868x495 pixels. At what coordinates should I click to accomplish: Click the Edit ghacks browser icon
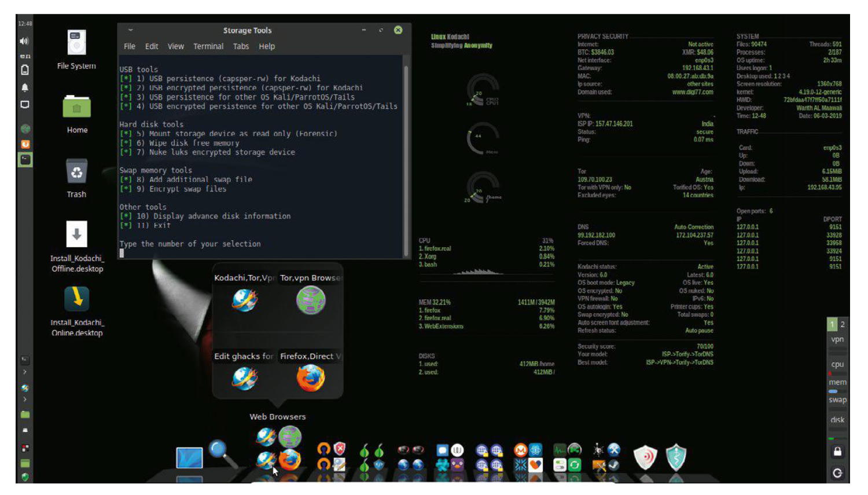point(245,378)
